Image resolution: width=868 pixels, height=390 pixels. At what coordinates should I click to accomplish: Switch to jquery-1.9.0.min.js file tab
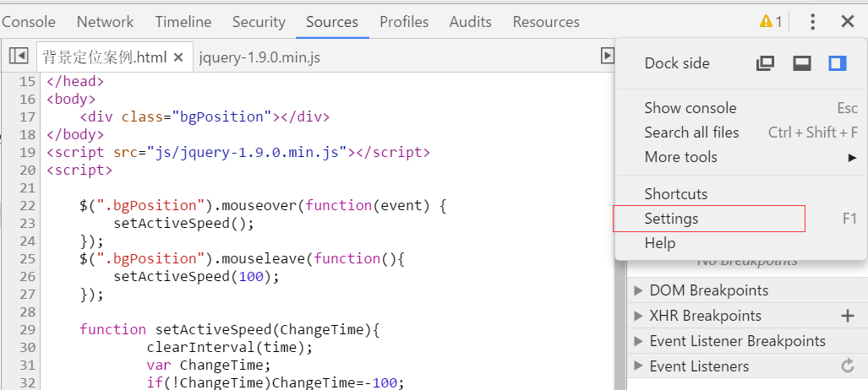[x=259, y=57]
